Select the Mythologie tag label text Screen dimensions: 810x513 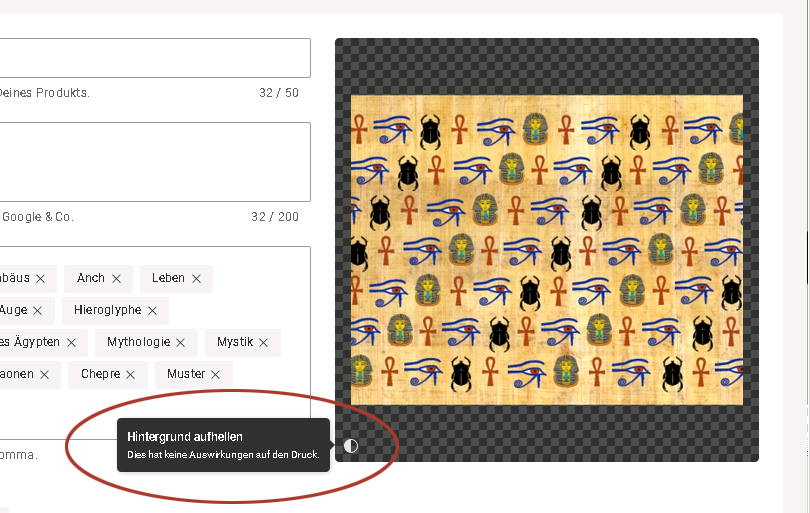138,342
